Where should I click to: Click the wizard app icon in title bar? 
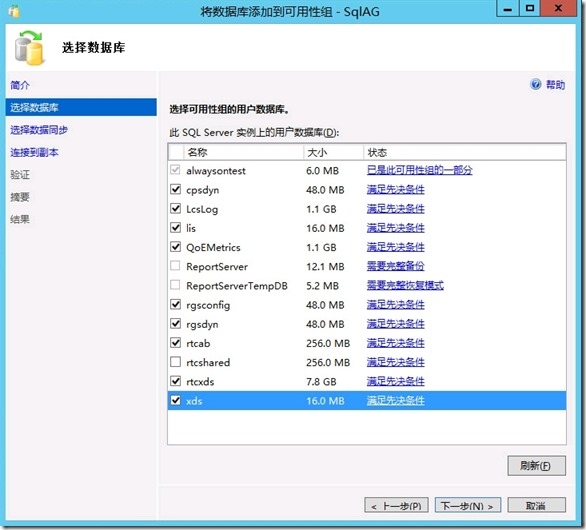tap(14, 11)
